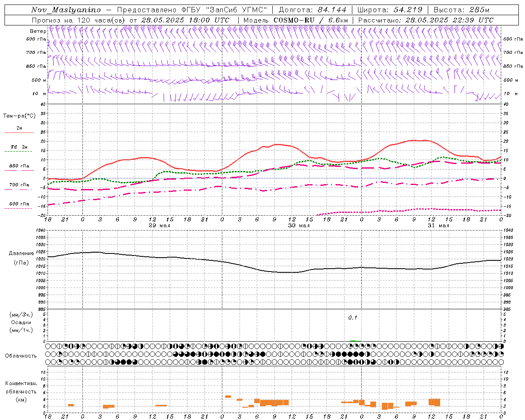Click the forecast start time '28.05.2025 18:00 UTC'
This screenshot has width=525, height=420.
(185, 20)
